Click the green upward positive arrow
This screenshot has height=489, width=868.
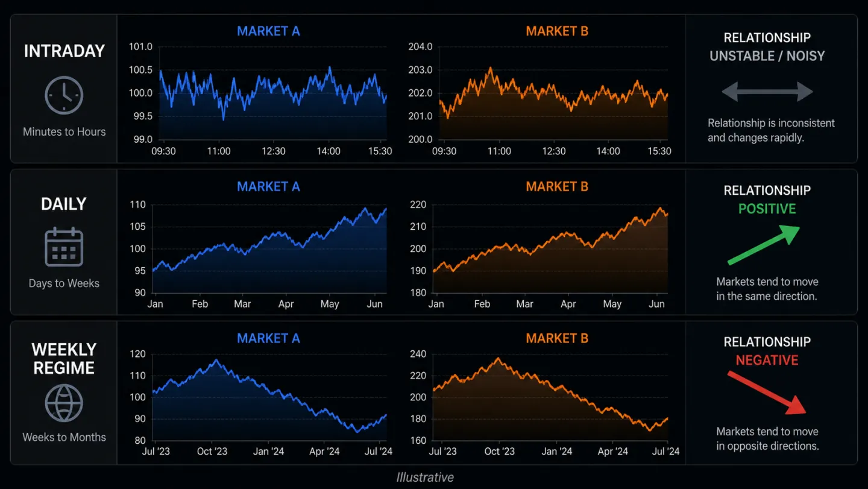[764, 245]
